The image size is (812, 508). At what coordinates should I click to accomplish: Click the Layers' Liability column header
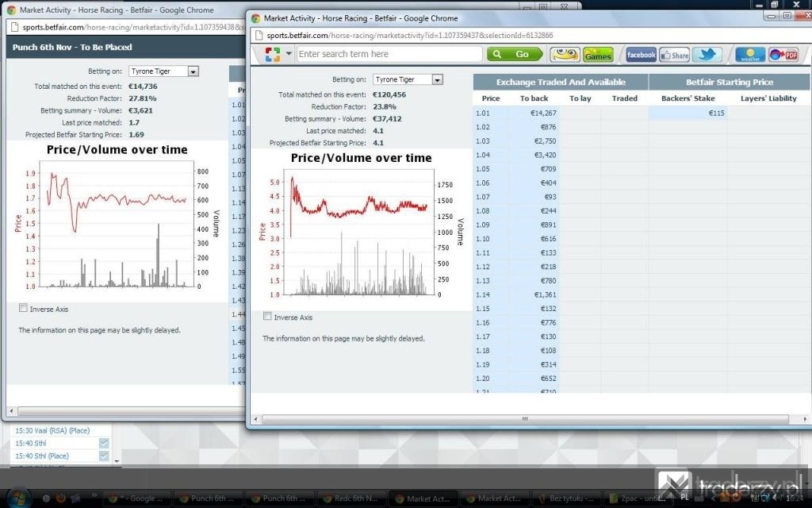[x=768, y=98]
